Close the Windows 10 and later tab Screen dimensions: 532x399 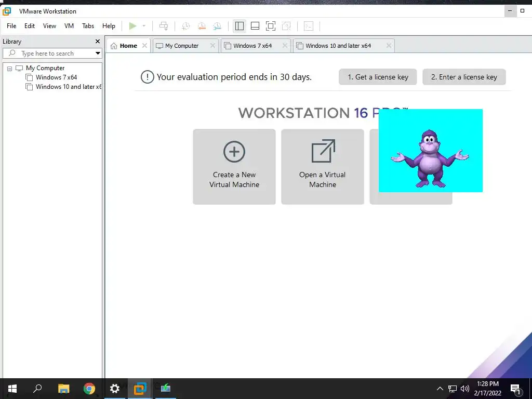click(389, 46)
